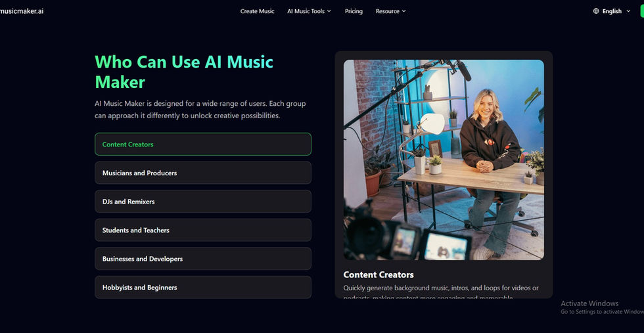Open Create Music page
The height and width of the screenshot is (333, 644).
(x=257, y=11)
